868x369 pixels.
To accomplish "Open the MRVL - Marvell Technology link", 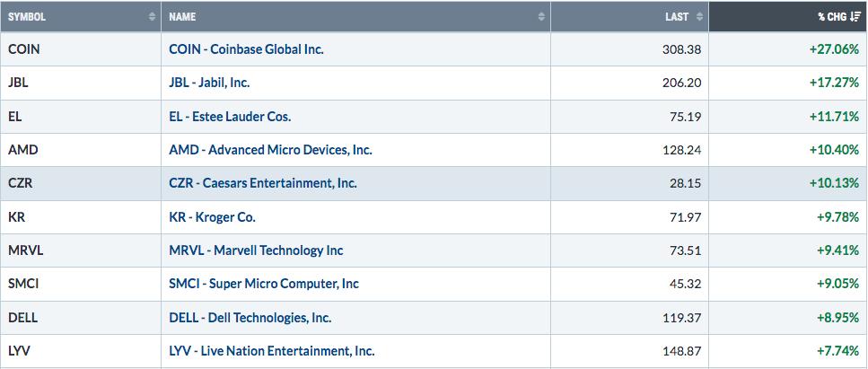I will tap(257, 250).
